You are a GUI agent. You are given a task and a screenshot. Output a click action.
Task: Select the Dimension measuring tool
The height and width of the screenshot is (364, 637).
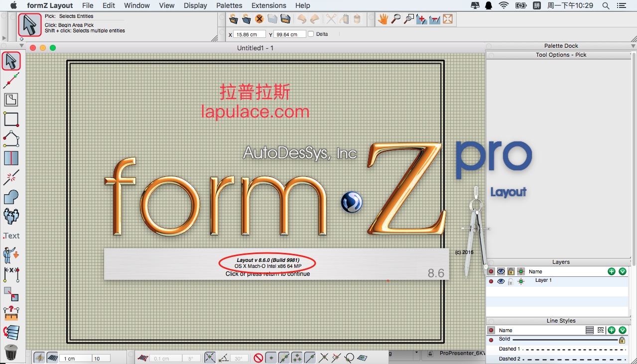coord(11,274)
